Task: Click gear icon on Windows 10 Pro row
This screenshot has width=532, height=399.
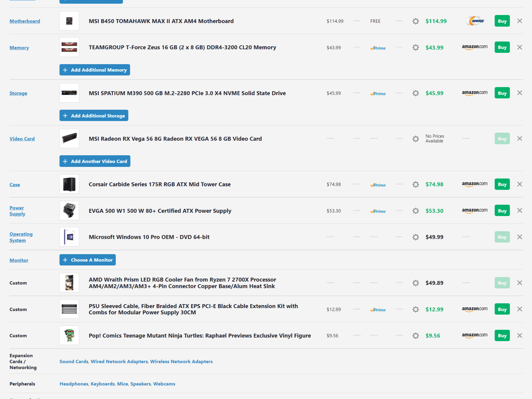Action: 416,237
